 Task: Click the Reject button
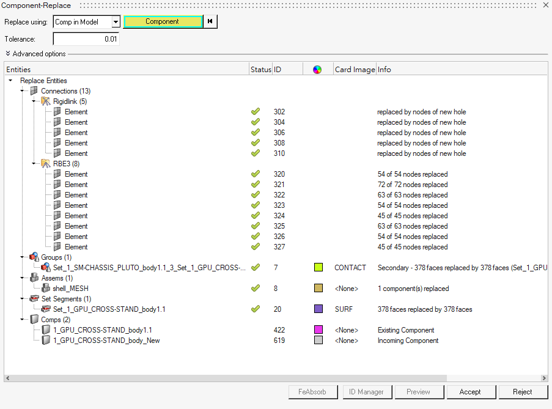tap(523, 392)
